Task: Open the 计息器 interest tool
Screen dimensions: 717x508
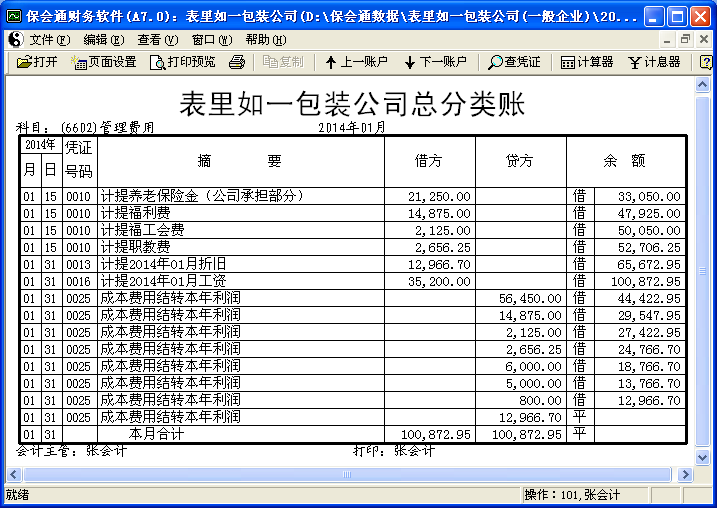Action: (654, 62)
